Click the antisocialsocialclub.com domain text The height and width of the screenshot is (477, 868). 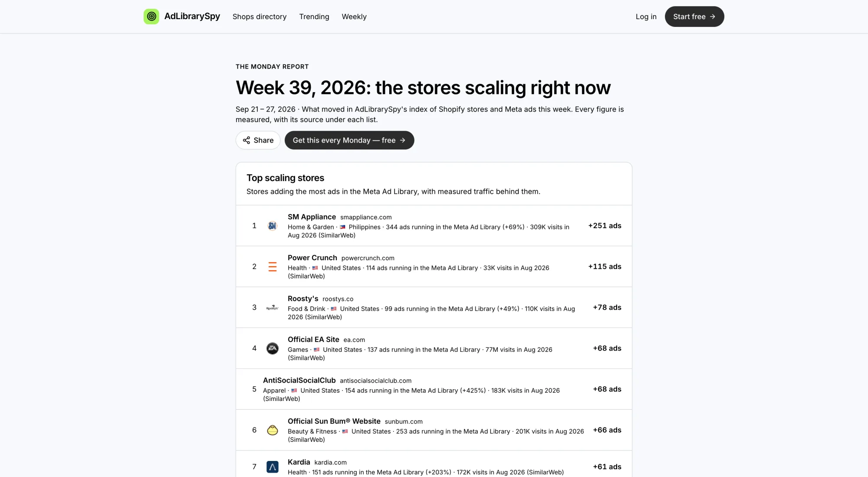(375, 381)
